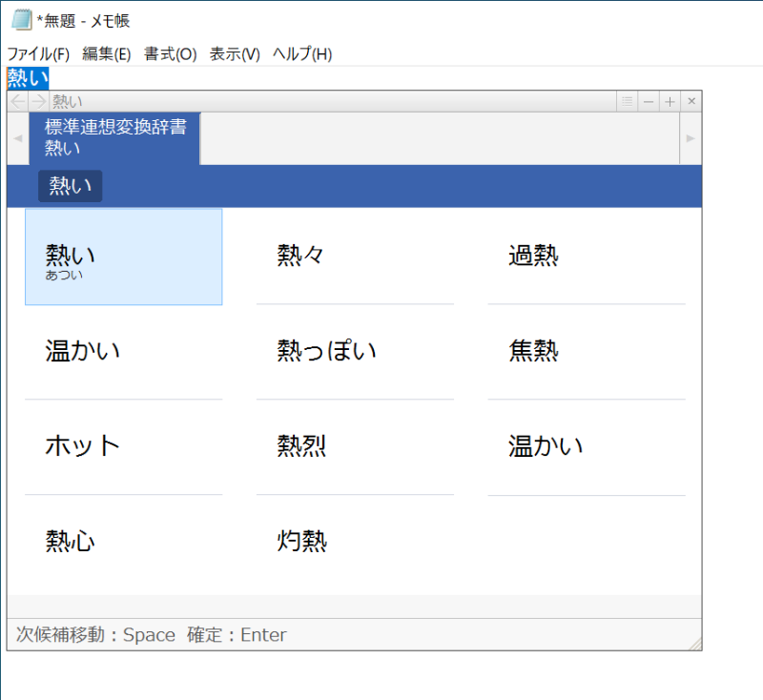
Task: Enlarge the popup with the plus icon
Action: tap(670, 101)
